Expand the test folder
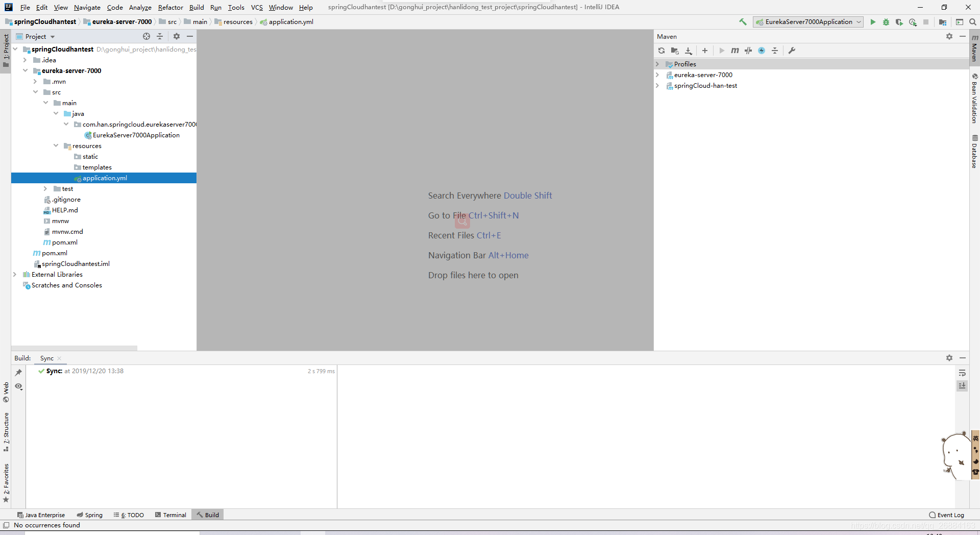Viewport: 980px width, 535px height. coord(45,189)
